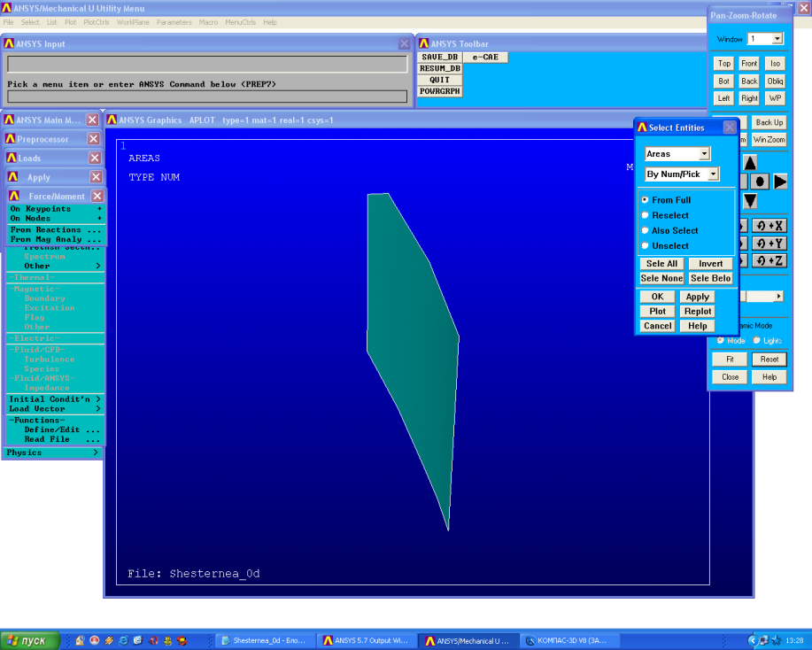Click Win Zoom button
The width and height of the screenshot is (812, 650).
tap(769, 140)
